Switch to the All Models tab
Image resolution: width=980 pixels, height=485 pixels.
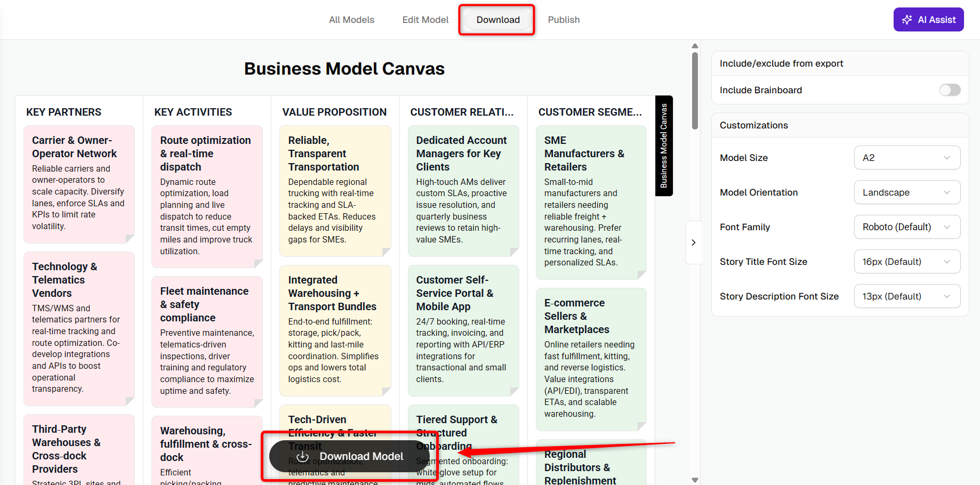click(351, 20)
